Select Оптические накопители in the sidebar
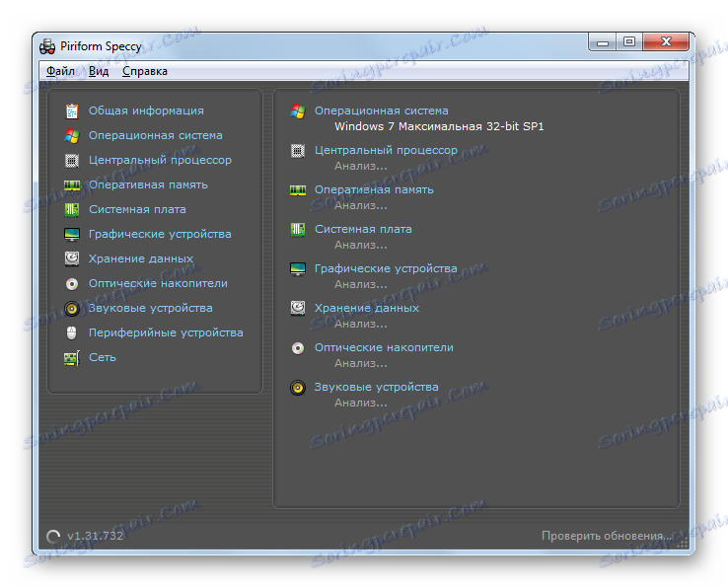Screen dimensions: 728x588 coord(158,283)
